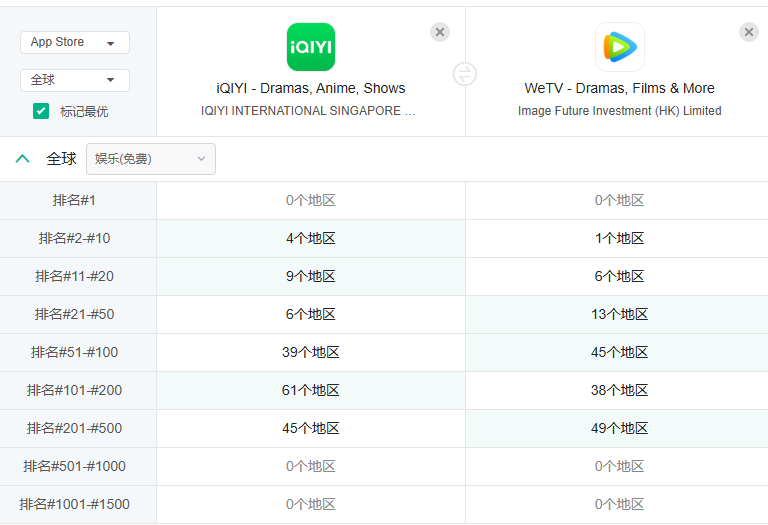768x525 pixels.
Task: Remove WeTV from the comparison
Action: (748, 32)
